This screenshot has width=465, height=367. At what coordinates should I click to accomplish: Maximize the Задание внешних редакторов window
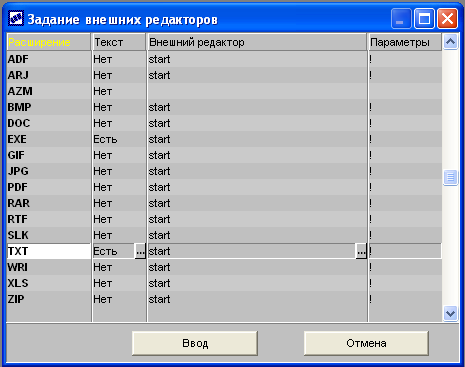click(424, 19)
